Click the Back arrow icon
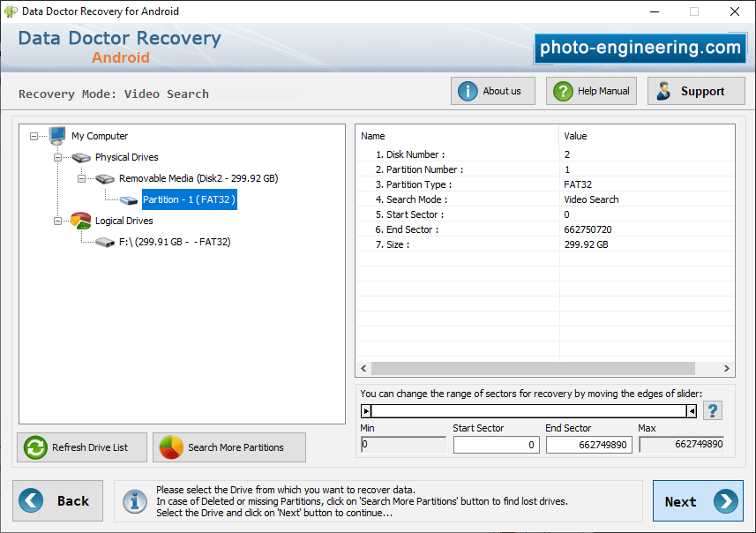 point(31,500)
